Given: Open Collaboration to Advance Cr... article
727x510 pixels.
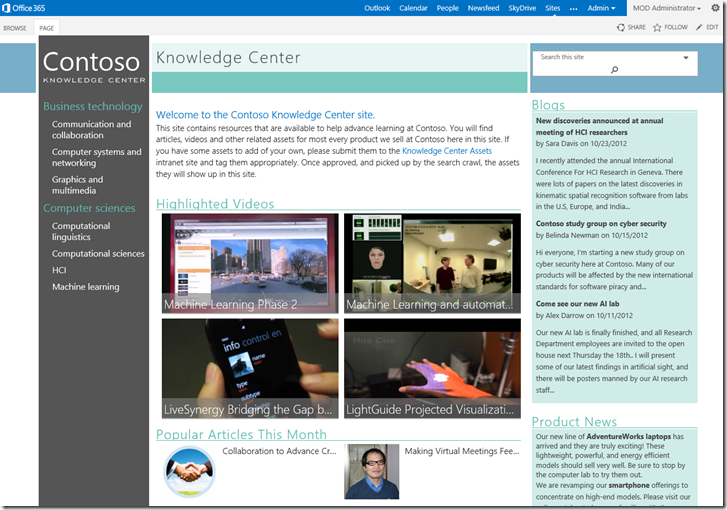Looking at the screenshot, I should 279,451.
